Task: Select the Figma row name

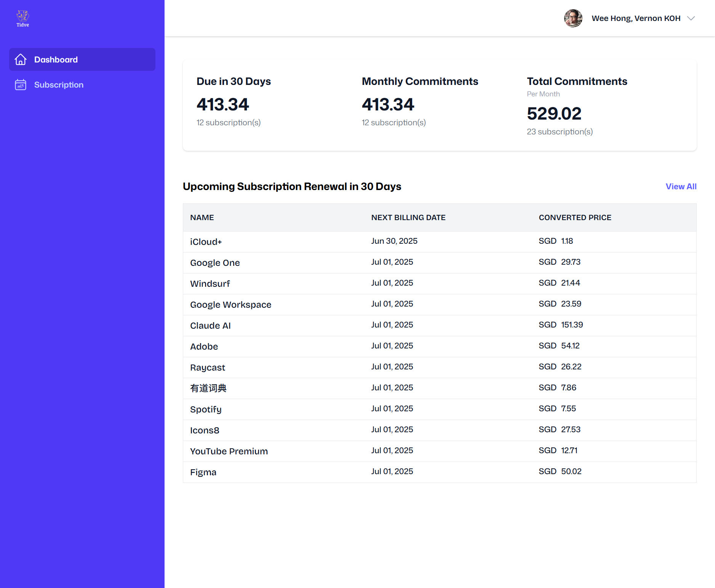Action: (203, 472)
